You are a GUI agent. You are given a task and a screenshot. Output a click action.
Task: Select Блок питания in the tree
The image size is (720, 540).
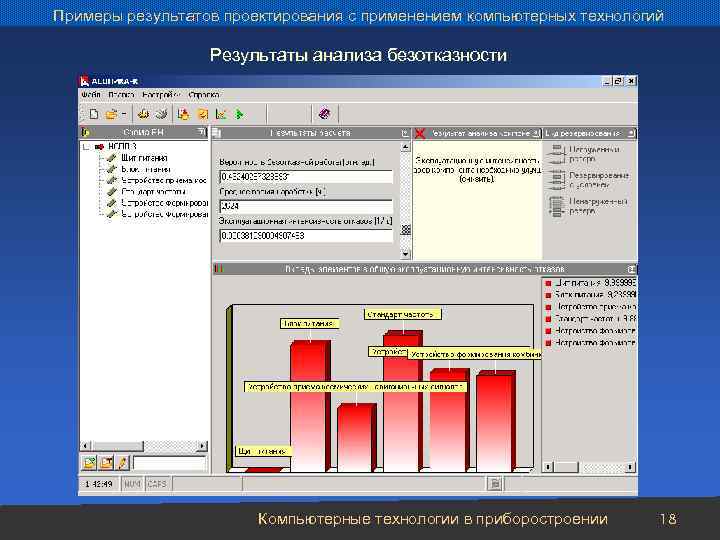pos(146,169)
